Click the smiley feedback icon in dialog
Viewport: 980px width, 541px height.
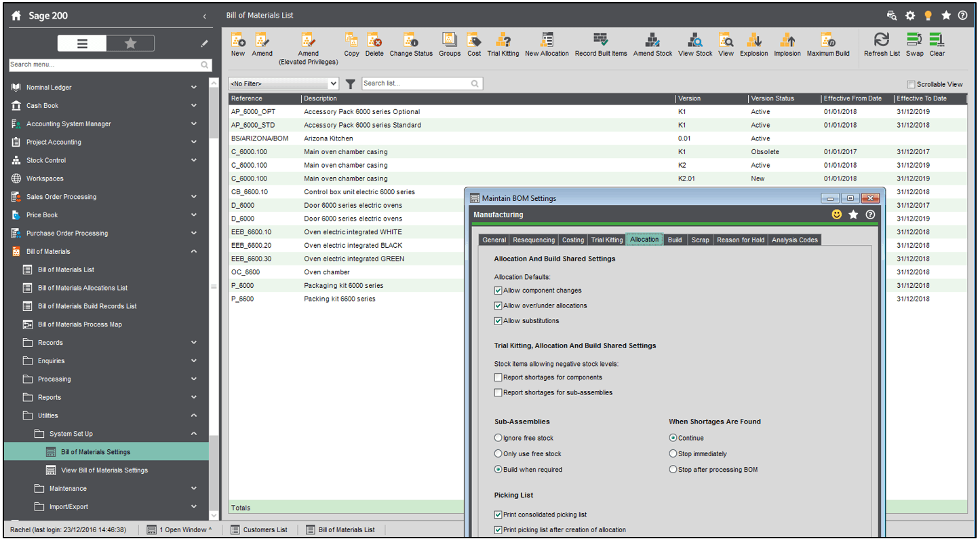pyautogui.click(x=837, y=214)
